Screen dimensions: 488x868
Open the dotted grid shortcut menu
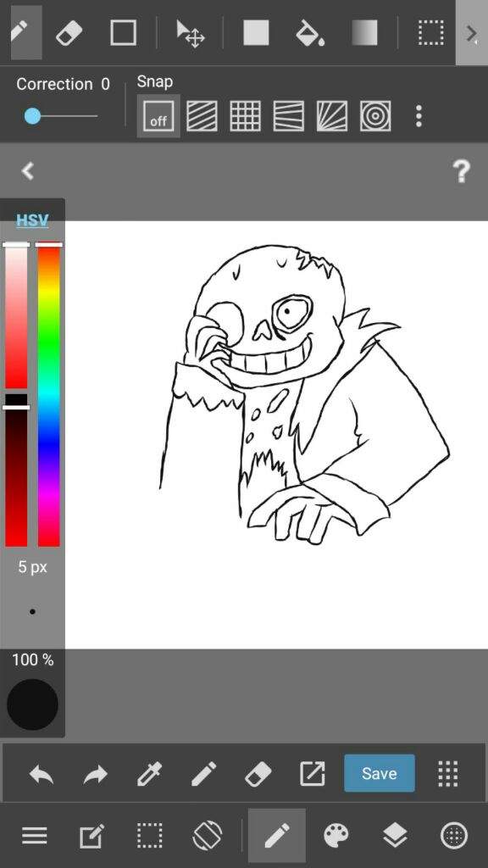(447, 774)
